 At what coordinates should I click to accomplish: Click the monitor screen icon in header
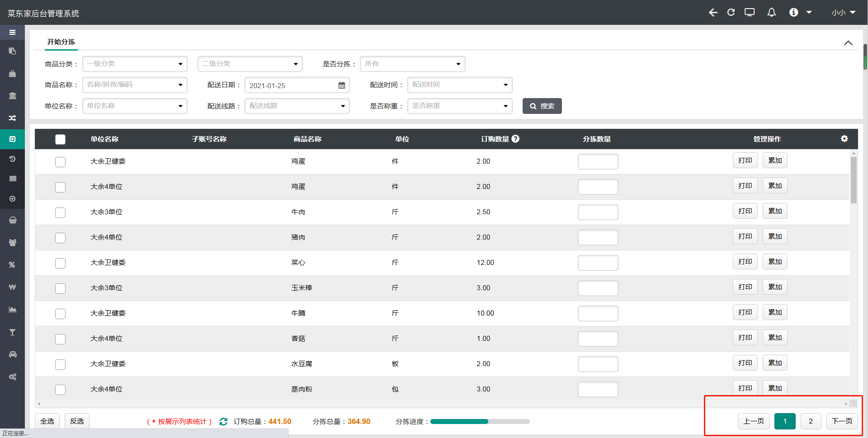point(750,13)
